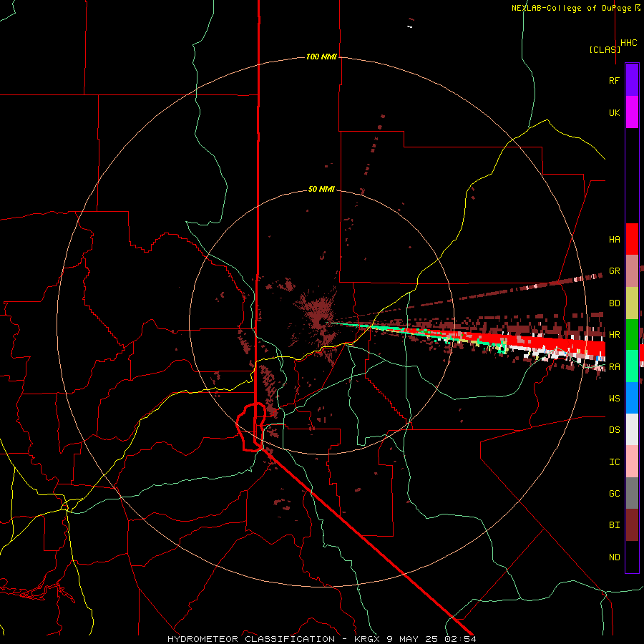Click the magenta UK color swatch

coord(632,112)
